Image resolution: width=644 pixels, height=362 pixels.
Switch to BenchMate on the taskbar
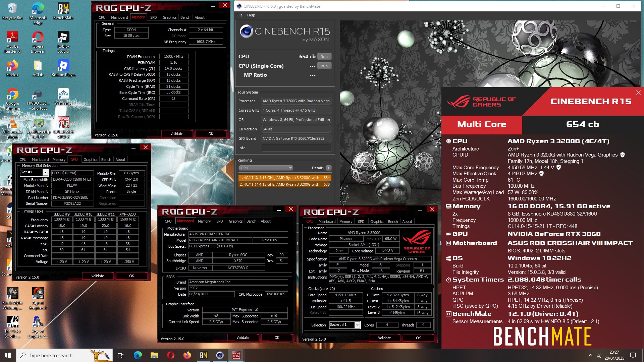(x=203, y=355)
